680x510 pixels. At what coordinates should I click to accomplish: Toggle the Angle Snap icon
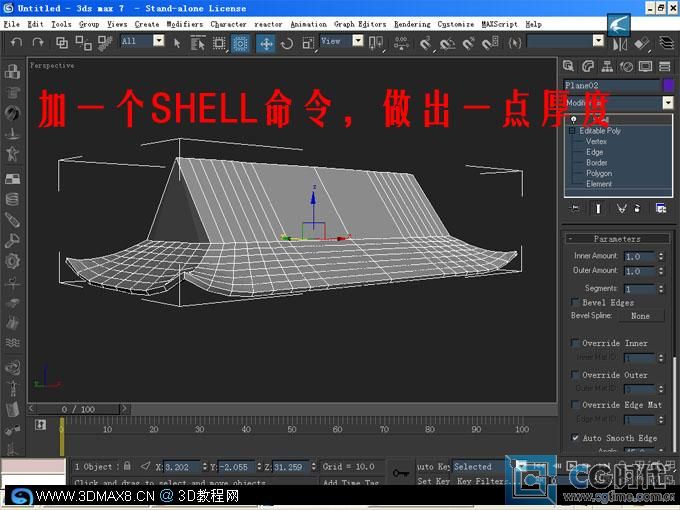pyautogui.click(x=447, y=43)
